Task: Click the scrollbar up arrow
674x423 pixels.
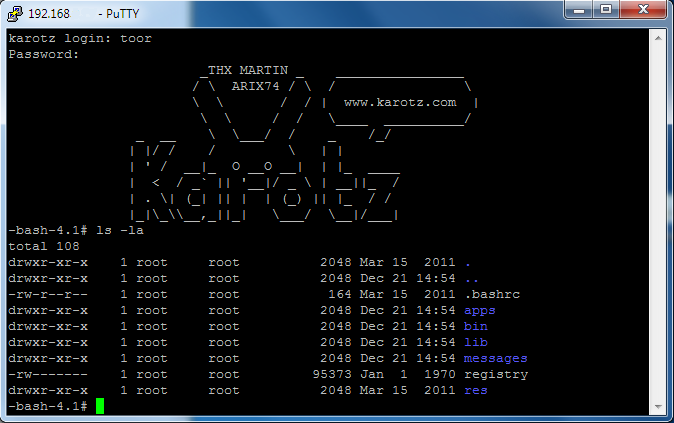Action: click(658, 38)
